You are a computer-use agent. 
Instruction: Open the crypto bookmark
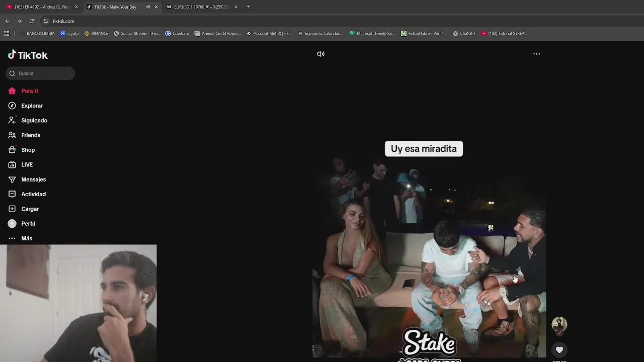(69, 34)
